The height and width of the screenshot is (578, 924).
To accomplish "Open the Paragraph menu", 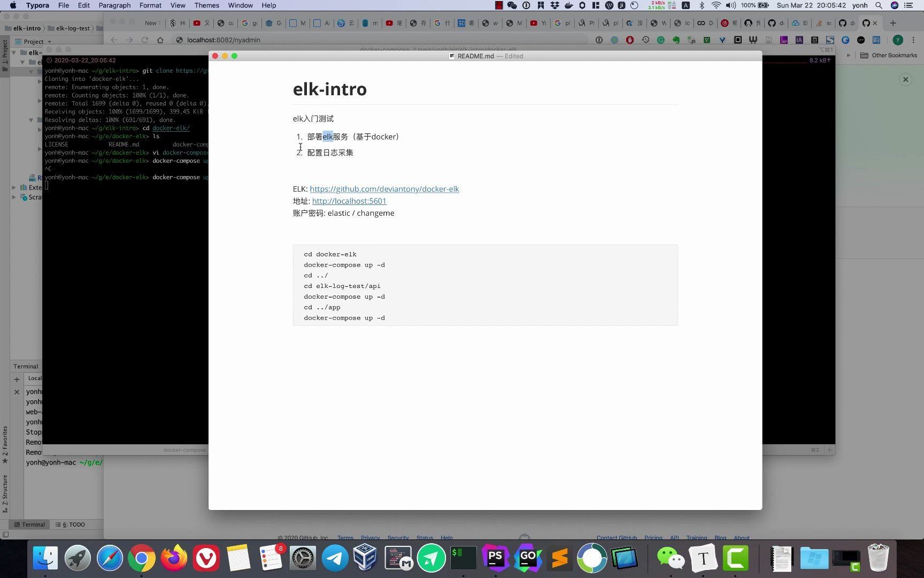I will pos(114,5).
